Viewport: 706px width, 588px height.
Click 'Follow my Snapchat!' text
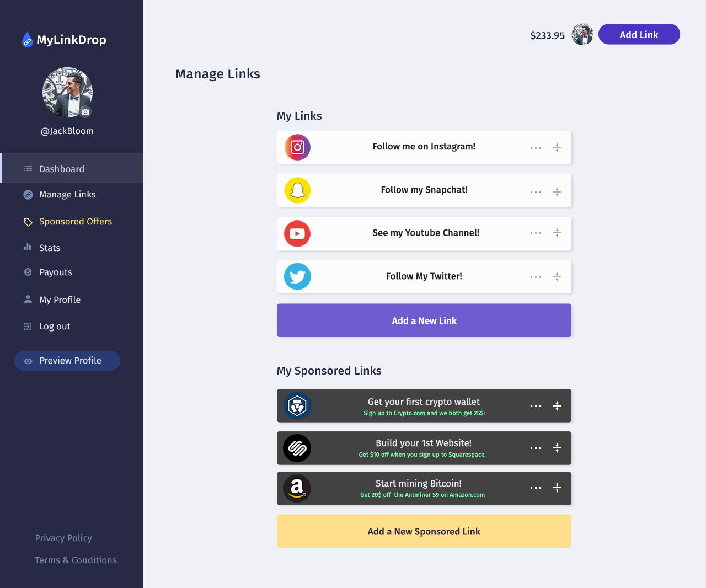pyautogui.click(x=424, y=190)
